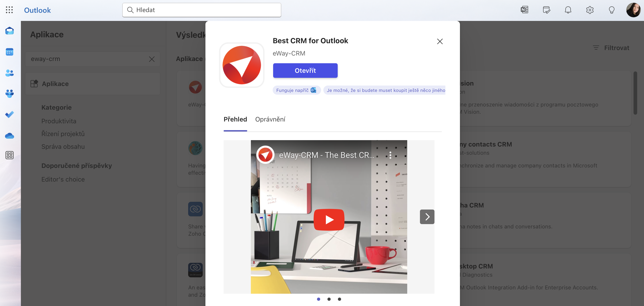
Task: Click the Produktivita category link
Action: tap(59, 122)
